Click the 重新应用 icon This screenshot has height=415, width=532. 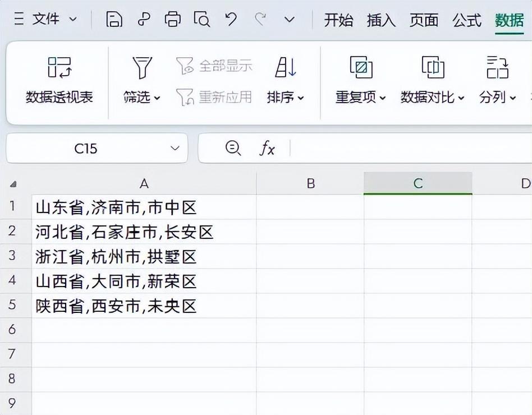click(x=185, y=97)
